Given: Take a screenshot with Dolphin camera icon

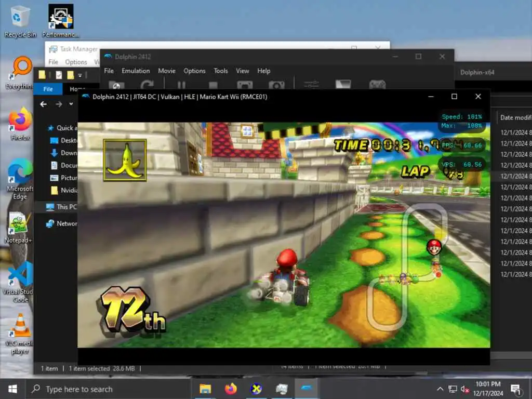Looking at the screenshot, I should coord(276,85).
